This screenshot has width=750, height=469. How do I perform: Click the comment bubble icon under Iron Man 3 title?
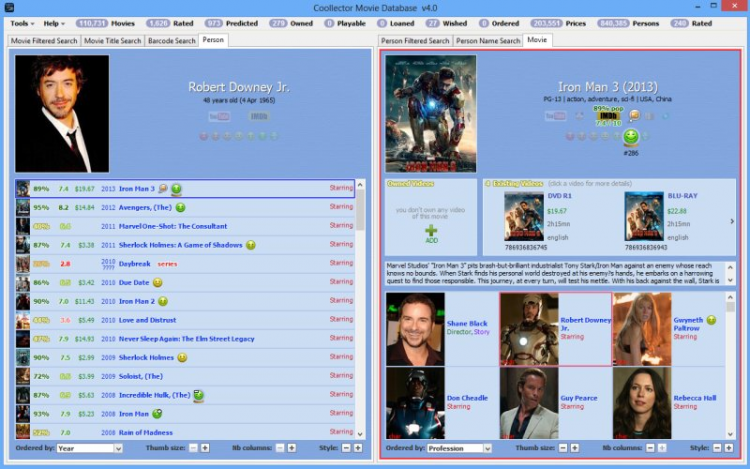(x=634, y=115)
